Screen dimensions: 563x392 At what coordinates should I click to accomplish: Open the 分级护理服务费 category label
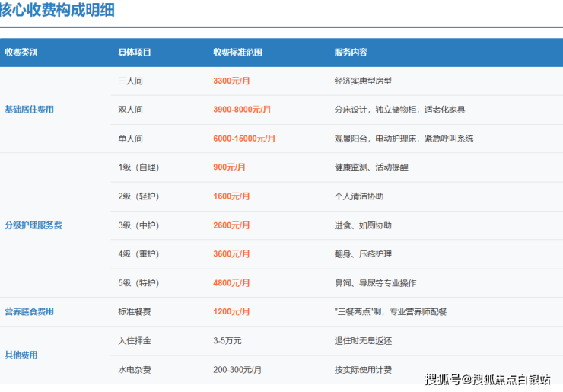pos(33,225)
